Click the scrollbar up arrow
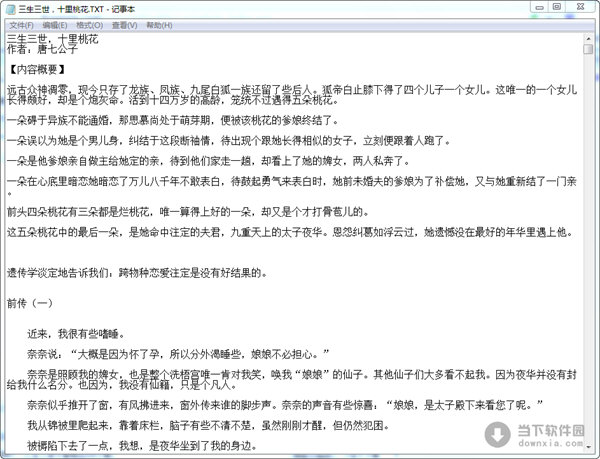The width and height of the screenshot is (600, 459). tap(588, 39)
